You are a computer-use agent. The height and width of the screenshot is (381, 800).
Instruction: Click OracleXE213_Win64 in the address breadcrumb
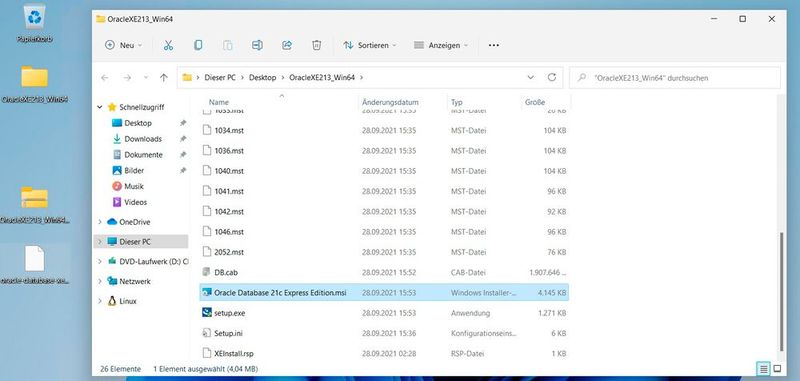tap(321, 78)
